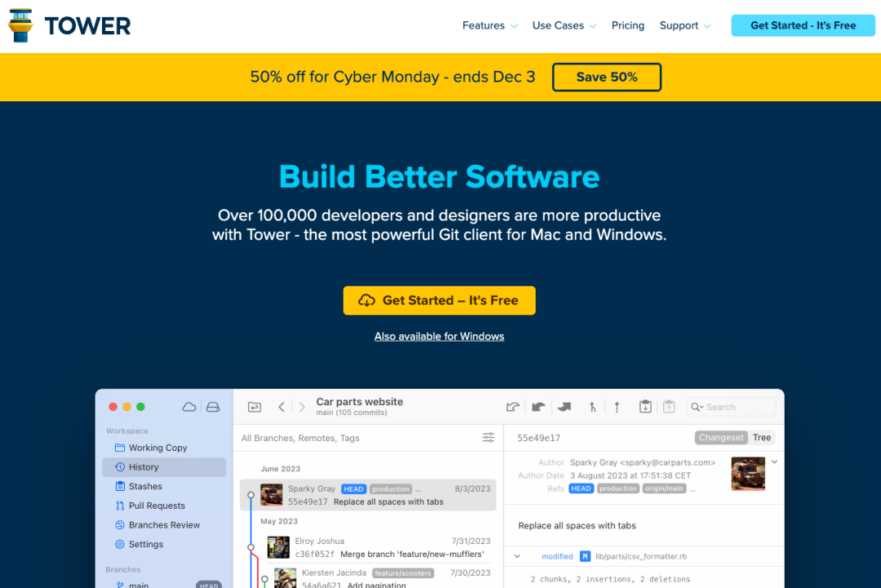881x588 pixels.
Task: Click the blue M modified file icon
Action: coord(585,556)
